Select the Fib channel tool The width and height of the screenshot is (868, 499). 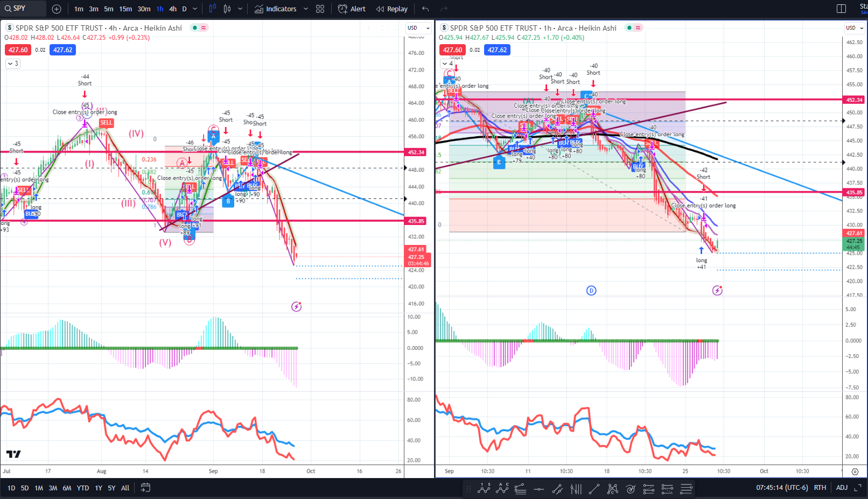click(x=667, y=489)
